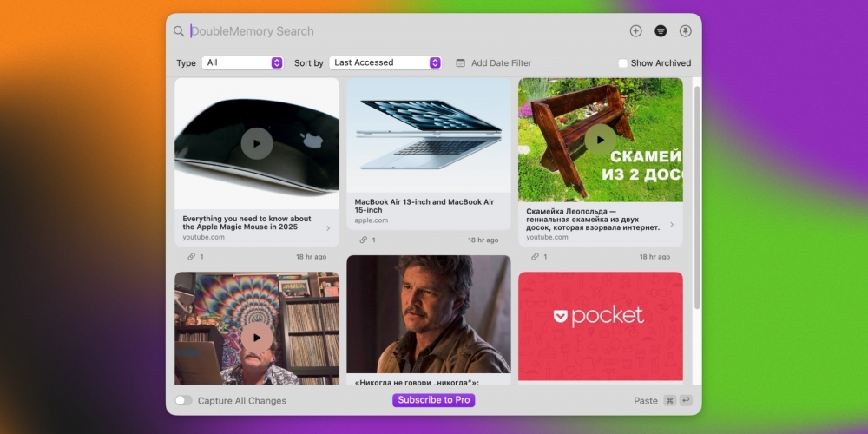Click youtube.com under Magic Mouse title

click(x=204, y=237)
